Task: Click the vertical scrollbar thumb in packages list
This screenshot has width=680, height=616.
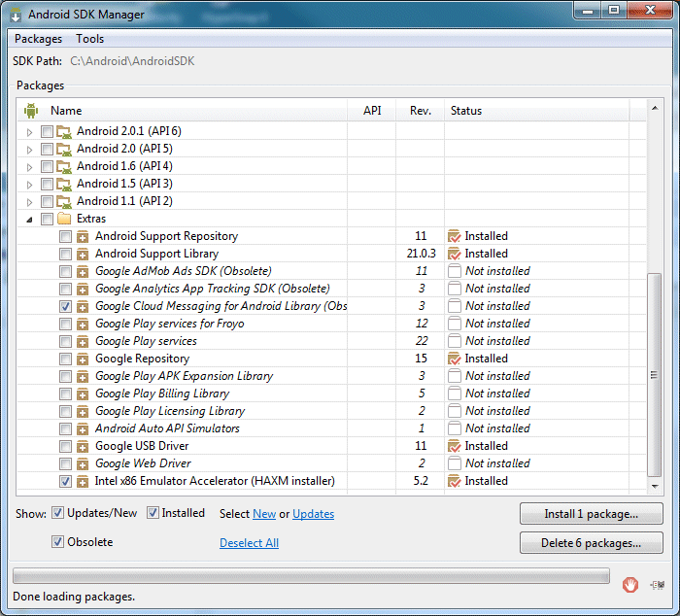Action: (654, 375)
